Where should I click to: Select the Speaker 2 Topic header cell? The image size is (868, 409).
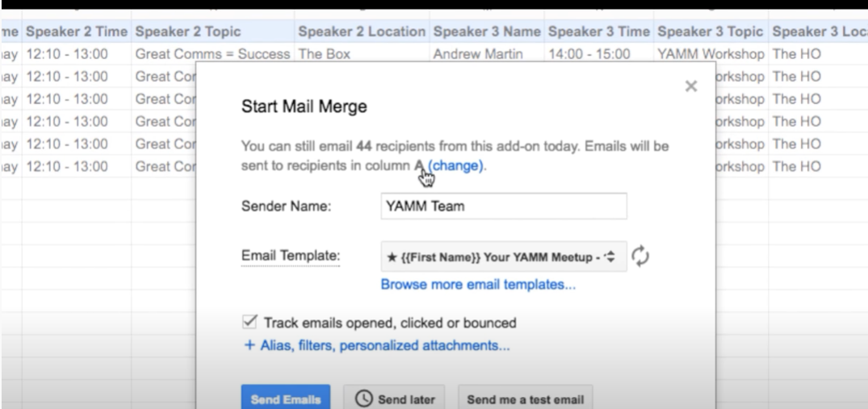coord(213,31)
